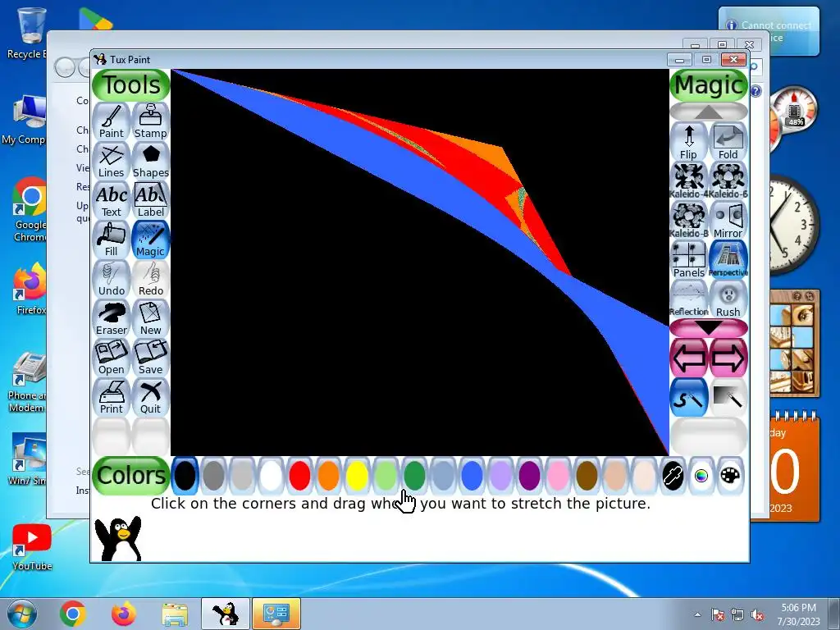Image resolution: width=840 pixels, height=630 pixels.
Task: Choose the Kaleido-6 magic effect
Action: (728, 180)
